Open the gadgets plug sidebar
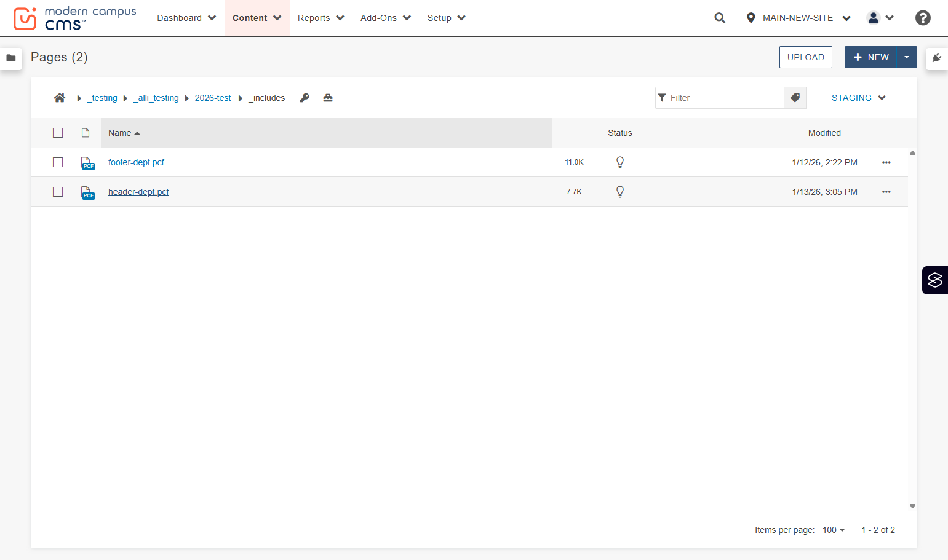The image size is (948, 560). click(937, 58)
